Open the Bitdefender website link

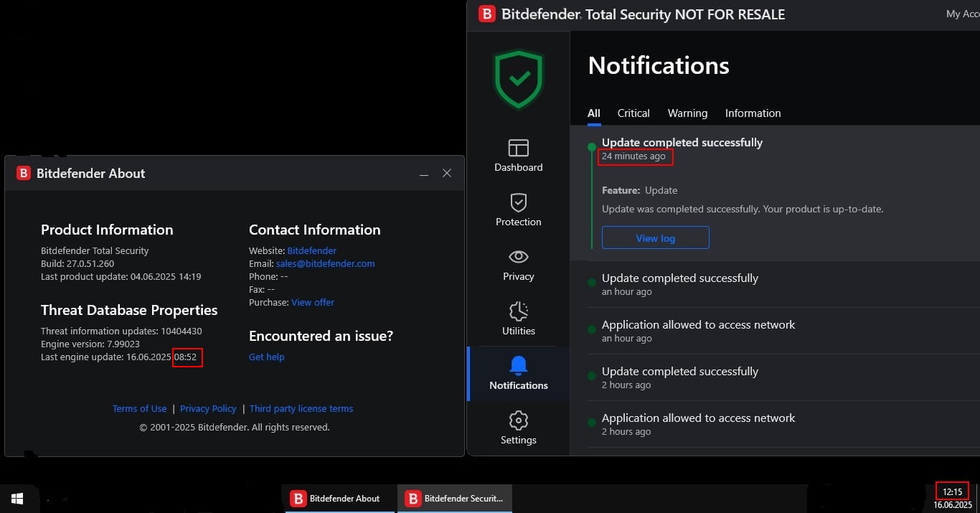tap(311, 250)
